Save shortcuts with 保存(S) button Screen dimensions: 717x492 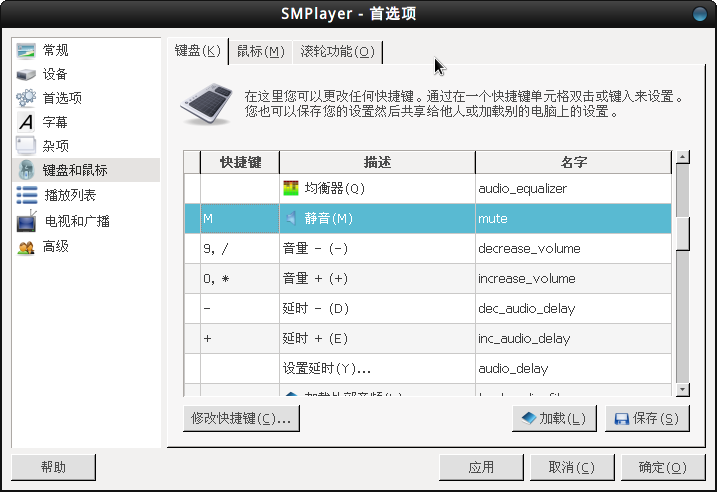click(x=647, y=418)
